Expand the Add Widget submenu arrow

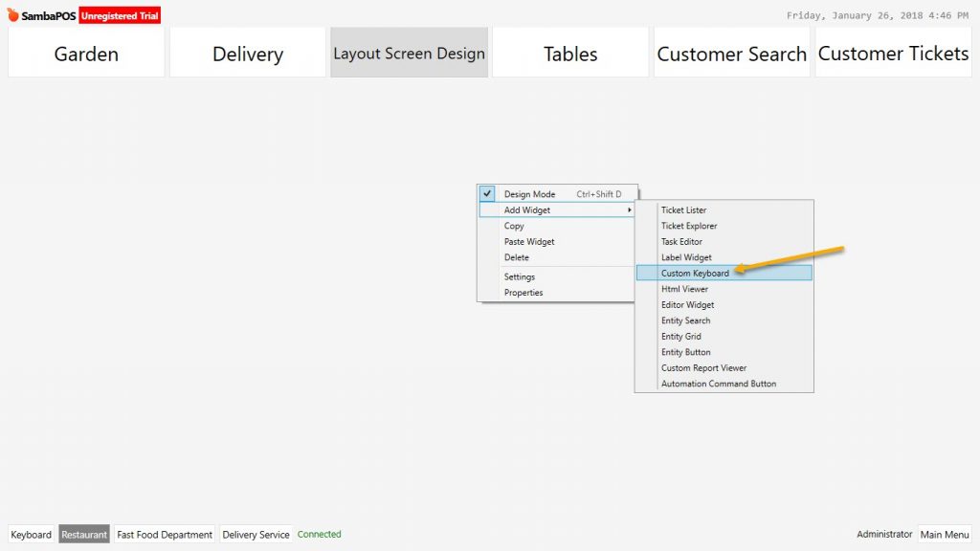coord(630,209)
